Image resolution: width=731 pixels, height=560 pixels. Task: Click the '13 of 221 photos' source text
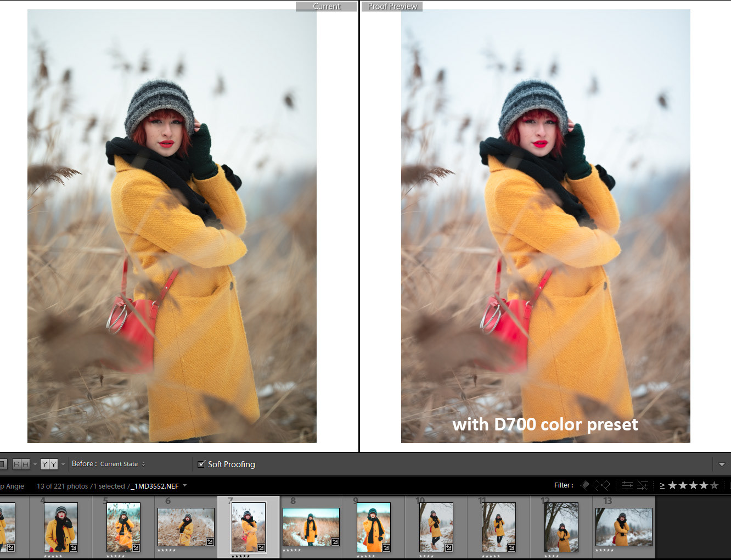[x=62, y=486]
